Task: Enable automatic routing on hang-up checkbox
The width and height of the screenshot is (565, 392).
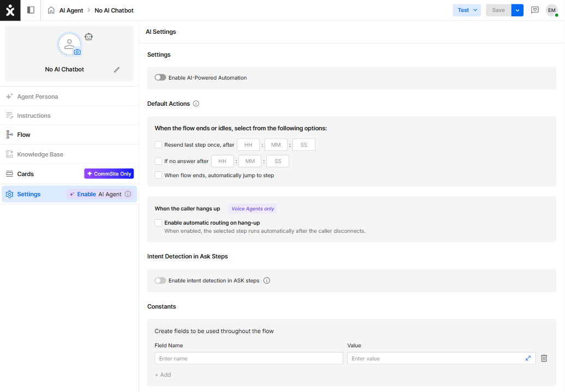Action: (158, 222)
